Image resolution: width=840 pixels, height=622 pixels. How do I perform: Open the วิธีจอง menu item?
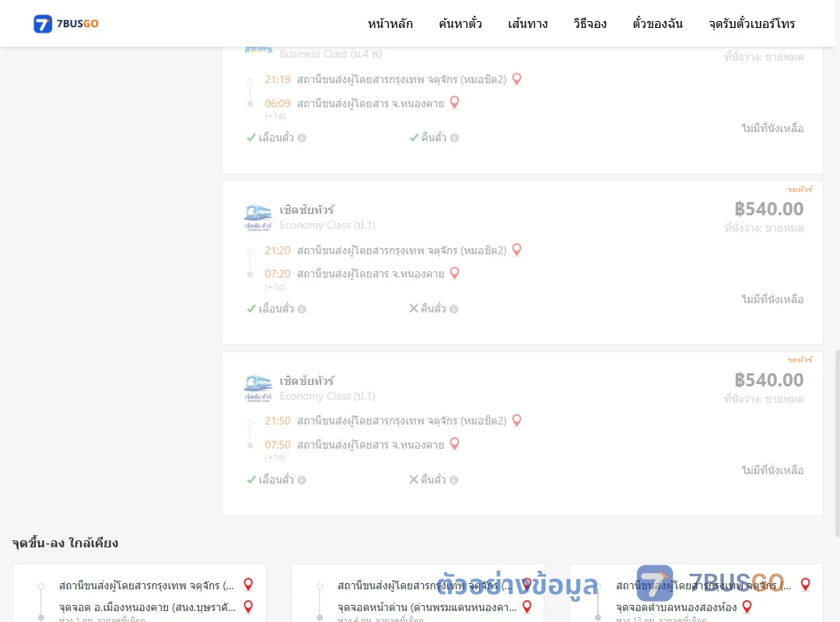pos(590,23)
